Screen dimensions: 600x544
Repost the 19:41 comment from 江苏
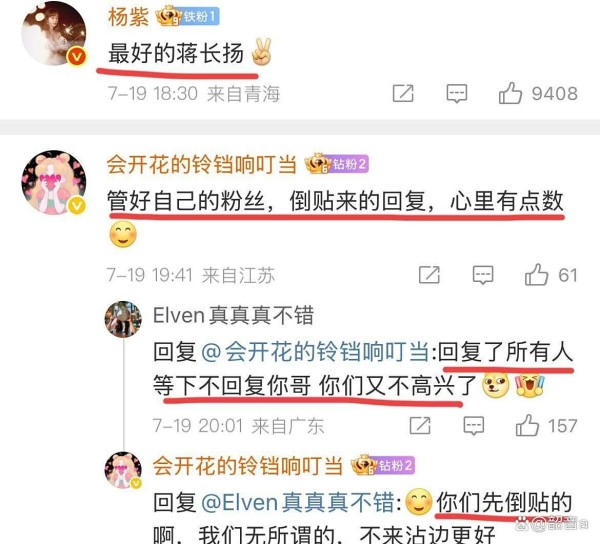coord(429,275)
